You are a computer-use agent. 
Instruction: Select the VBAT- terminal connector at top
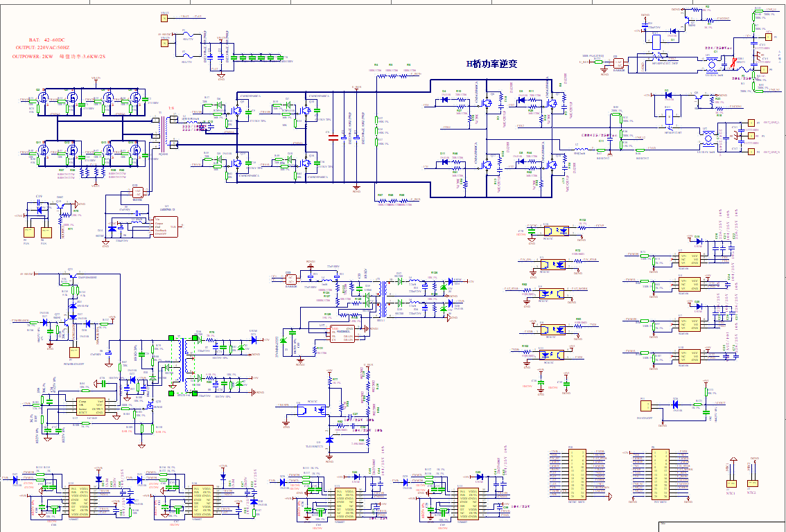(x=164, y=19)
